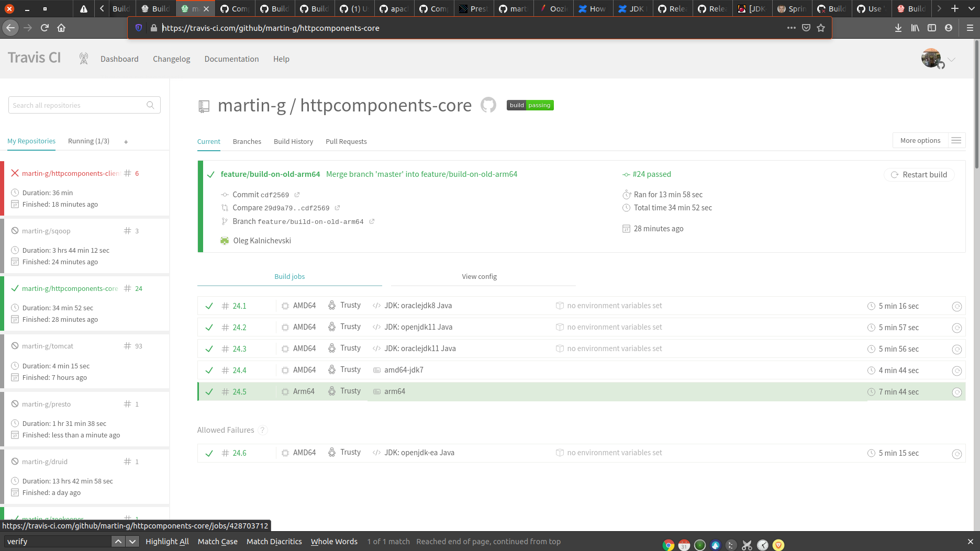Click the find bar text field containing verify
Viewport: 980px width, 551px height.
58,542
